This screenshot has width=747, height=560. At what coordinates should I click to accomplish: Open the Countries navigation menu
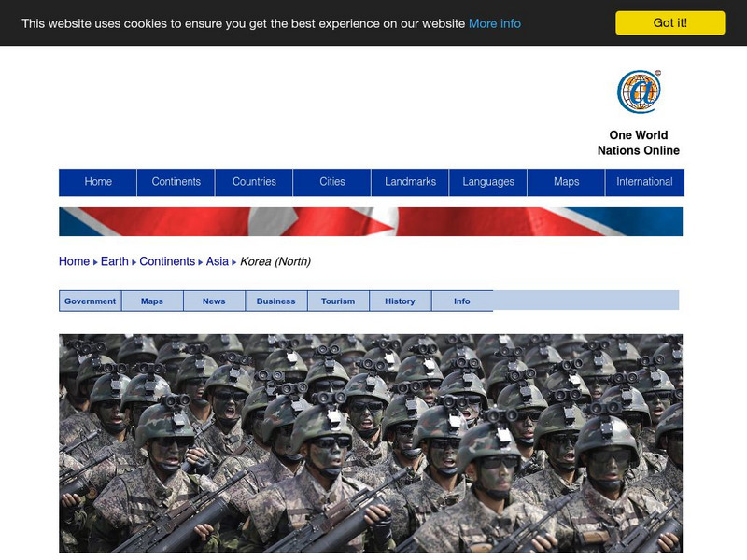255,182
